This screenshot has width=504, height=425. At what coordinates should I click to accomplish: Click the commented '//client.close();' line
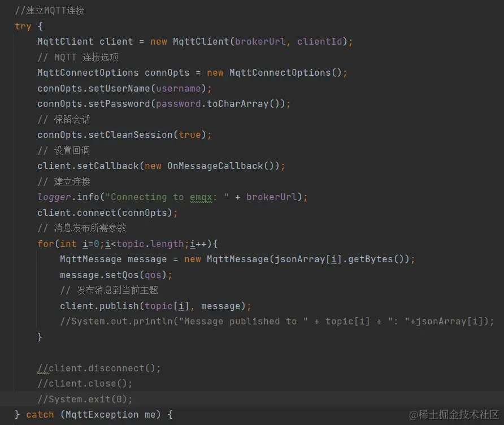pos(85,384)
